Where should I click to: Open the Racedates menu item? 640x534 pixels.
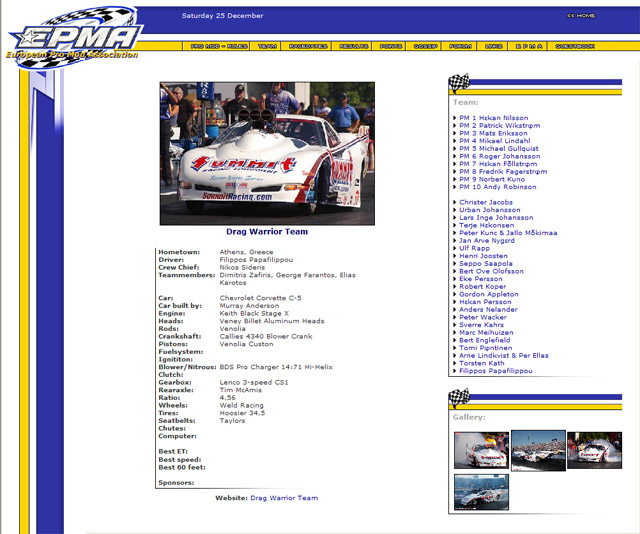tap(308, 46)
